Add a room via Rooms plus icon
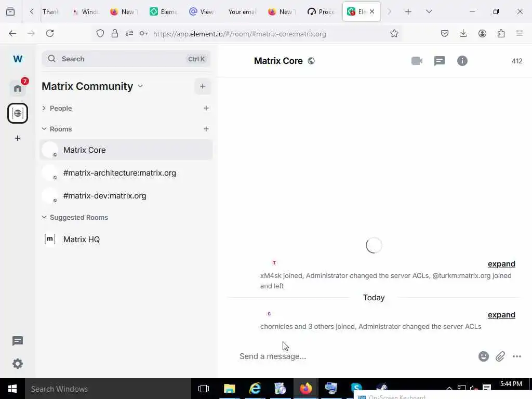 (206, 129)
